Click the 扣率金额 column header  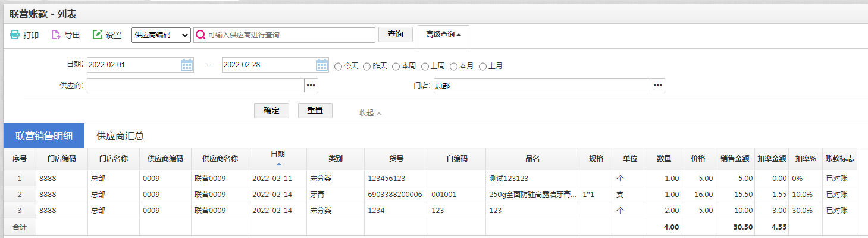click(772, 159)
